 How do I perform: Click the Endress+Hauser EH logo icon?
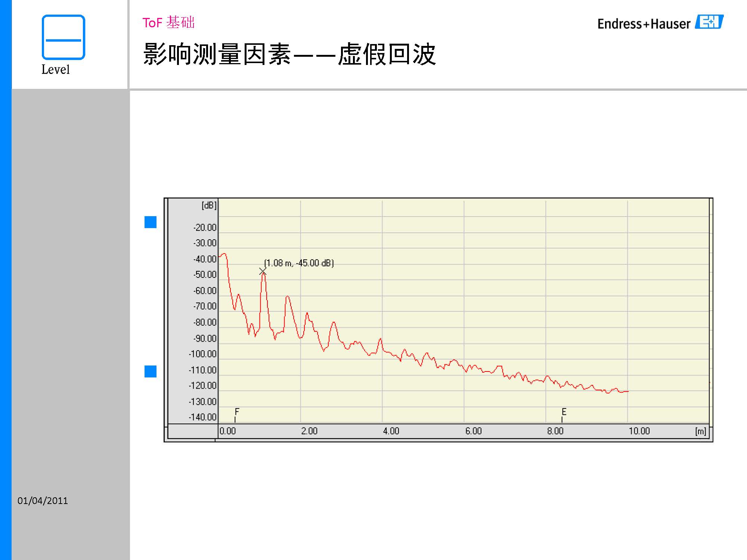tap(709, 22)
